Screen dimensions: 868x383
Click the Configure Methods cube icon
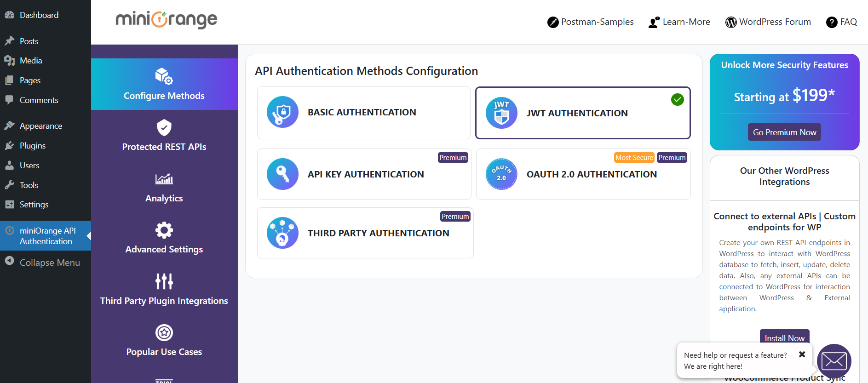pos(164,76)
